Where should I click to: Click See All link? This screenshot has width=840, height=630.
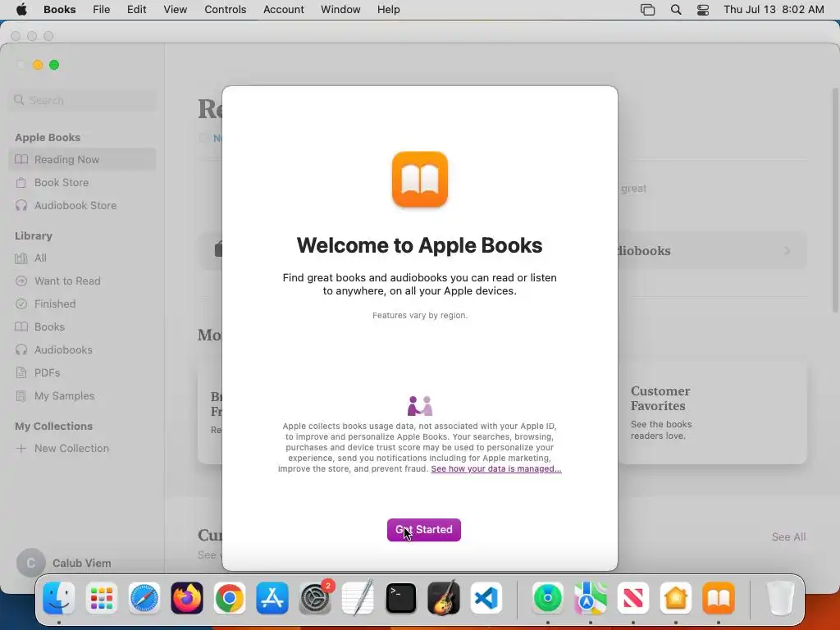click(788, 536)
